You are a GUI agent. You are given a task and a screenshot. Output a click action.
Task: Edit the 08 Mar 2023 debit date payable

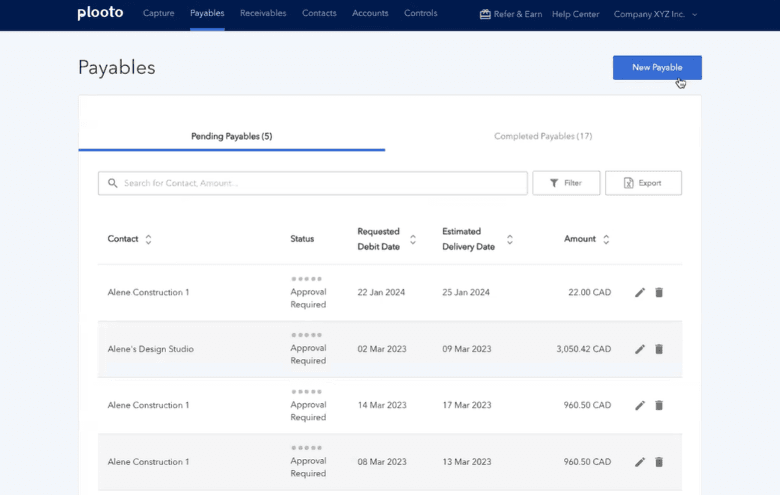[x=640, y=462]
